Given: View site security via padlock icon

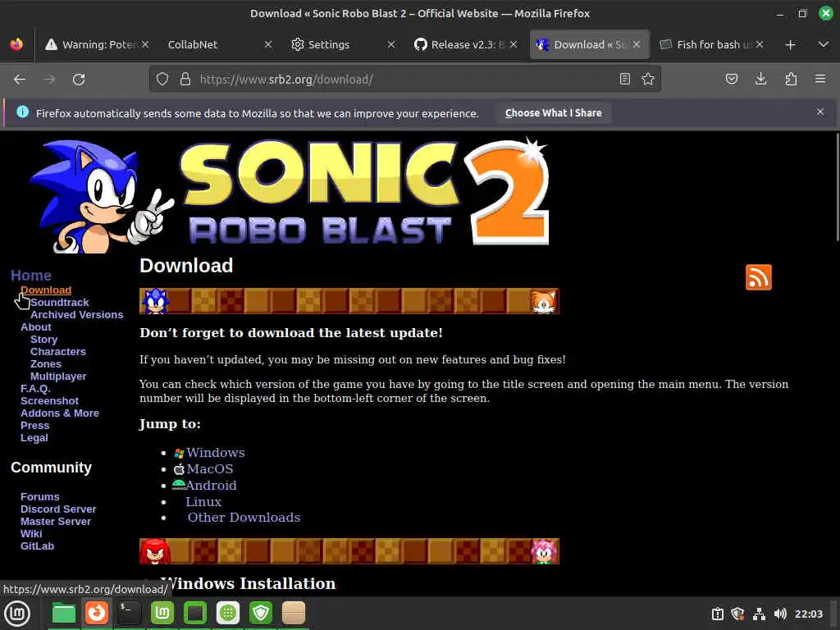Looking at the screenshot, I should click(185, 80).
